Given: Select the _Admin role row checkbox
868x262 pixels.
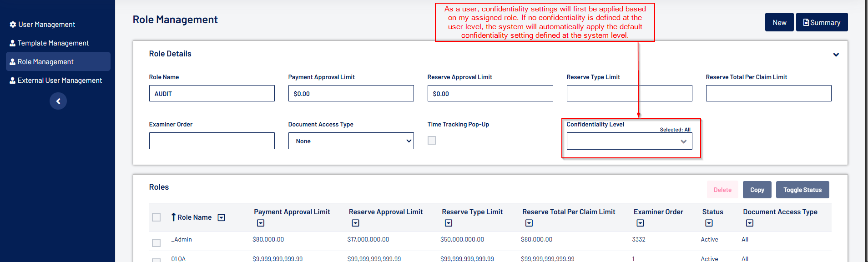Looking at the screenshot, I should pyautogui.click(x=156, y=242).
